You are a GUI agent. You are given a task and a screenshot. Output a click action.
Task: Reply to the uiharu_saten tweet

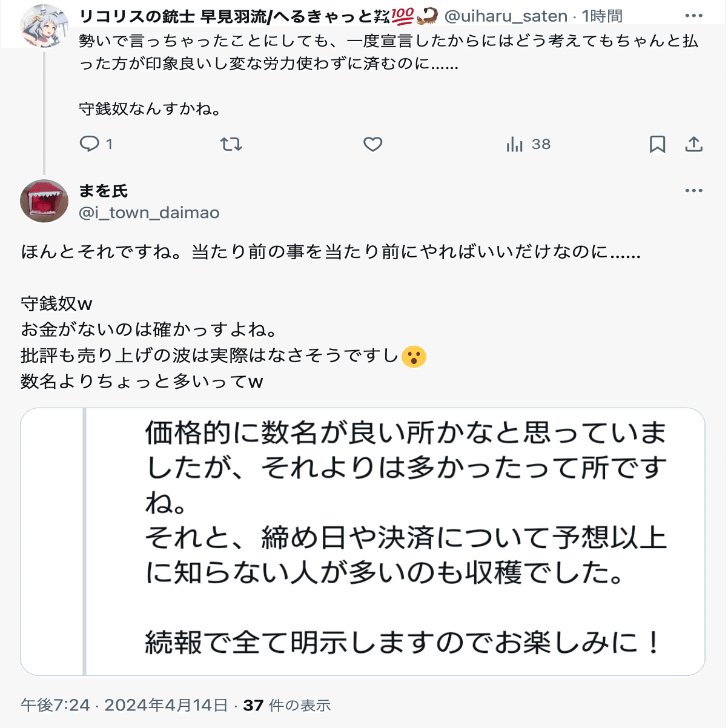90,144
